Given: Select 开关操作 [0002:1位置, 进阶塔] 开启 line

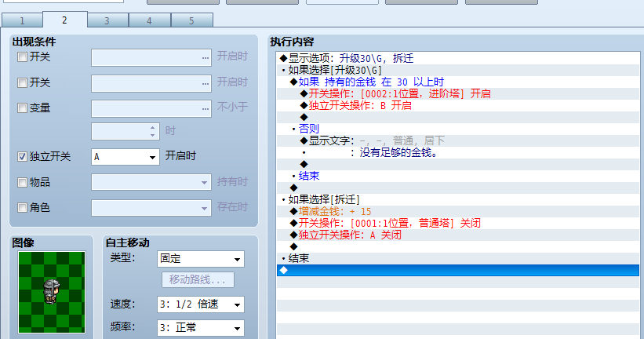Looking at the screenshot, I should pyautogui.click(x=458, y=93).
